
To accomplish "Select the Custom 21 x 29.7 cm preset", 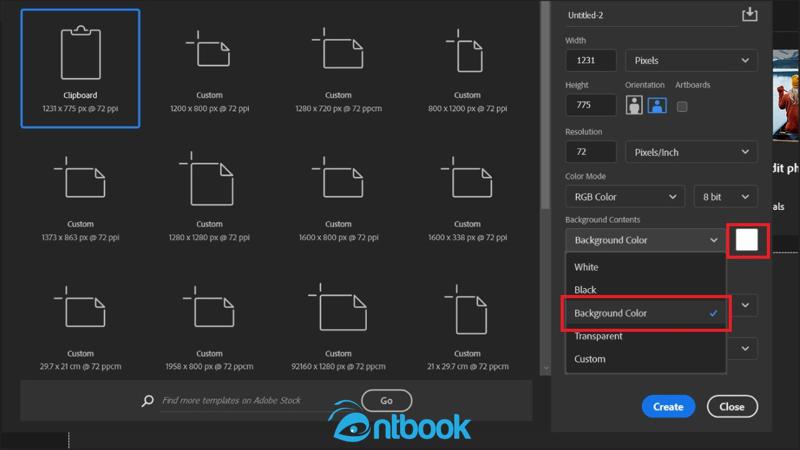I will [467, 326].
